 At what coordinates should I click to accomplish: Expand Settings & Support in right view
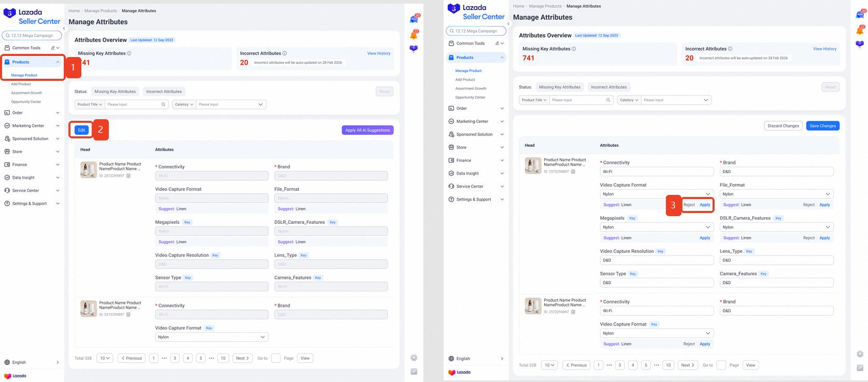click(x=502, y=199)
